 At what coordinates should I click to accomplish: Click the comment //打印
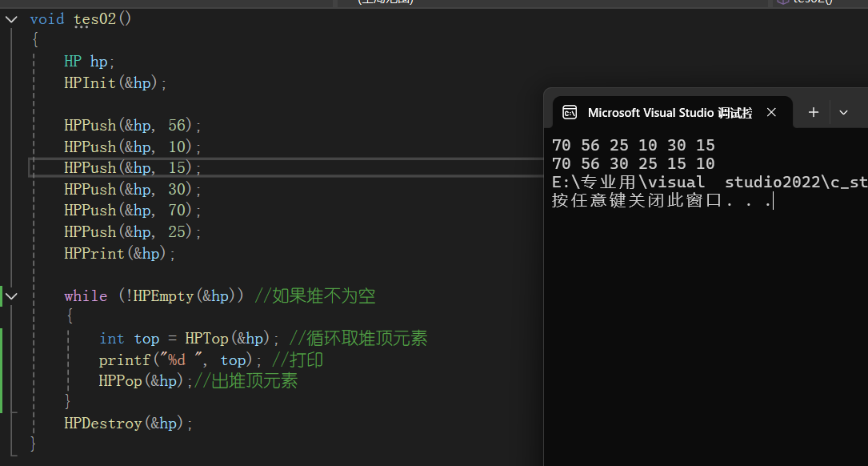click(298, 360)
